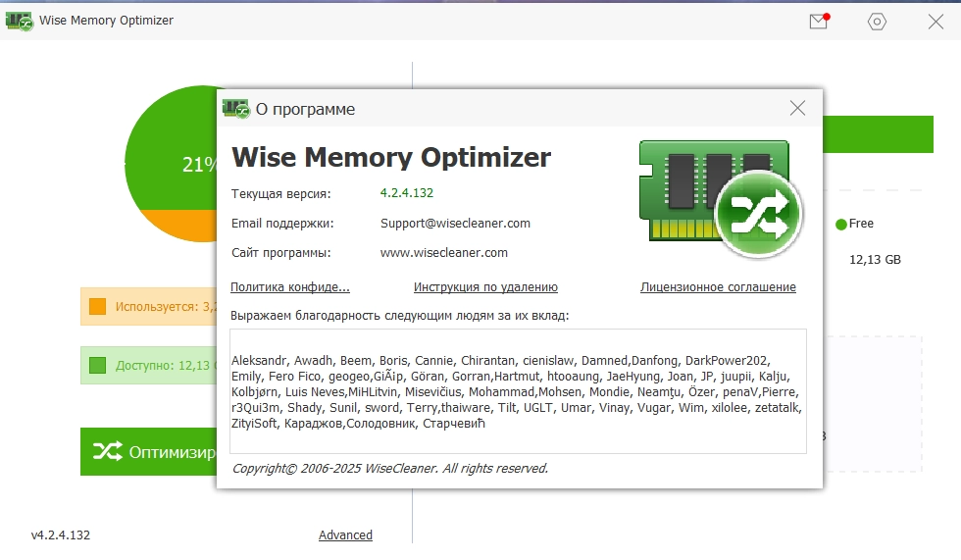Click the orange Used memory swatch
961x560 pixels.
pyautogui.click(x=97, y=306)
